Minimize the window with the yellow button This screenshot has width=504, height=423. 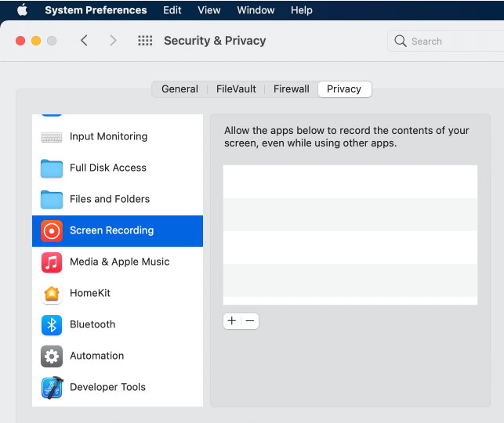pos(36,41)
